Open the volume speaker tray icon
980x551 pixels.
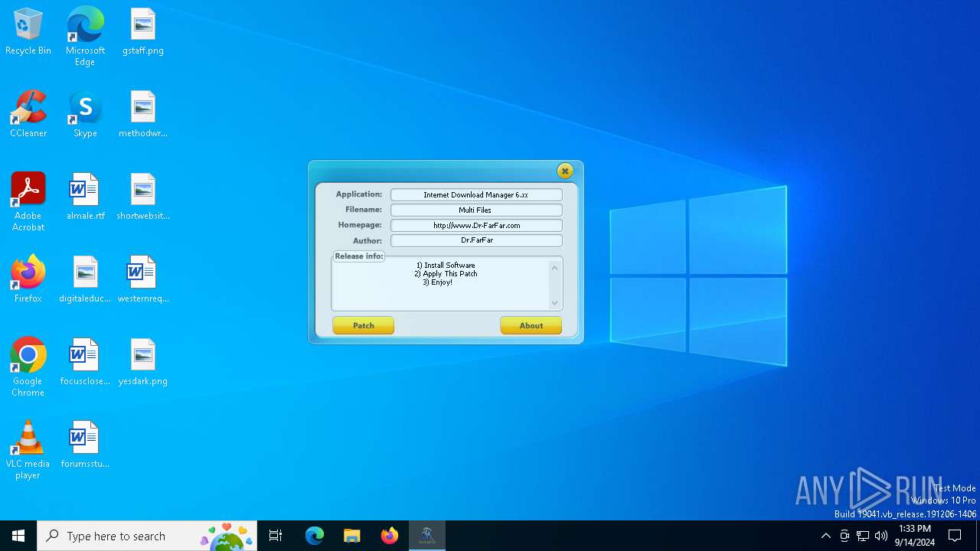[881, 536]
